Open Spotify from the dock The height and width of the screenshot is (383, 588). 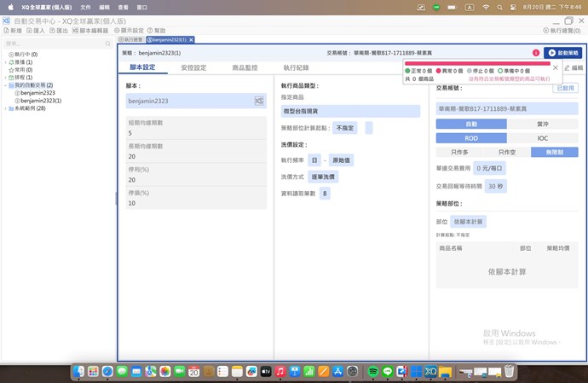[x=373, y=372]
